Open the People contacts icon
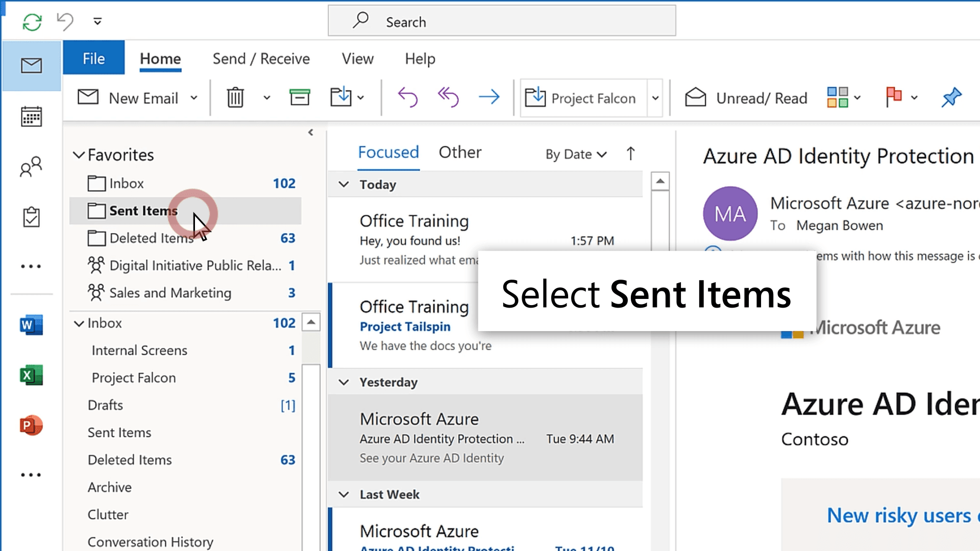The image size is (980, 551). coord(31,167)
